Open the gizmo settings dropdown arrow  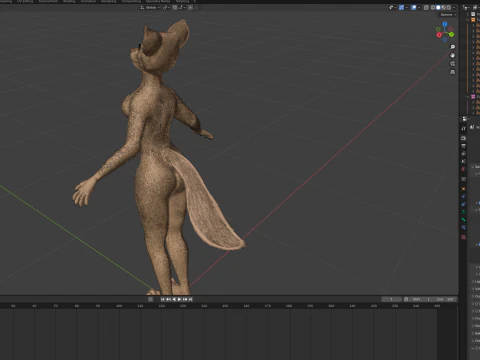407,8
